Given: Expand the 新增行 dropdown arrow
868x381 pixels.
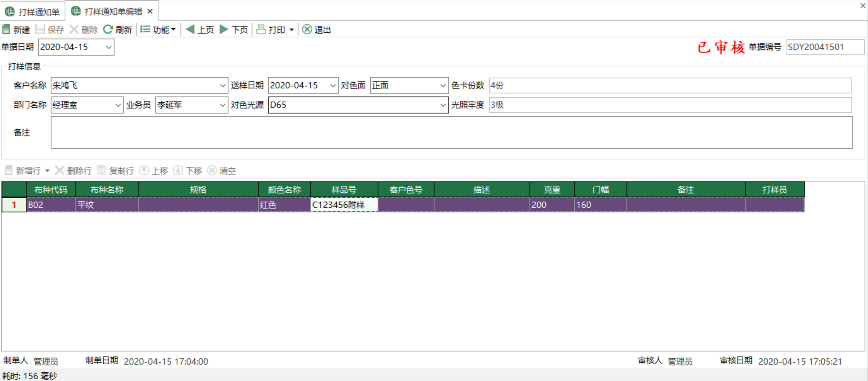Looking at the screenshot, I should (x=47, y=171).
